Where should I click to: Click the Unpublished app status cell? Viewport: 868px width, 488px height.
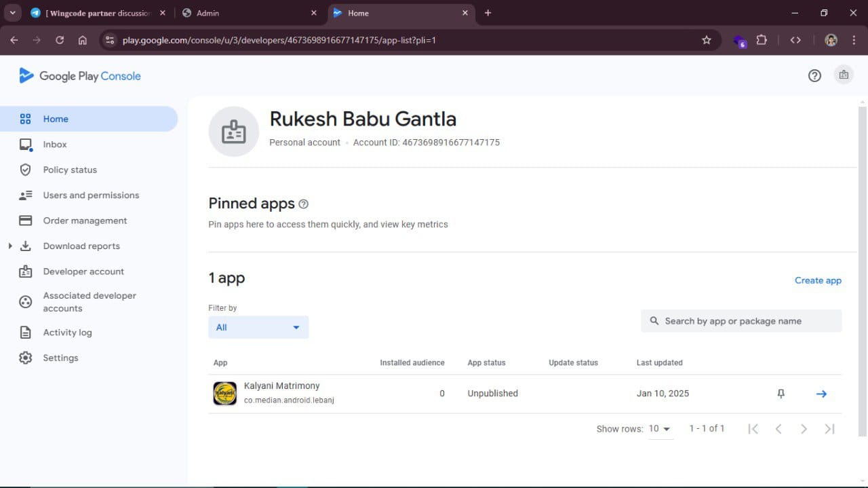[492, 394]
